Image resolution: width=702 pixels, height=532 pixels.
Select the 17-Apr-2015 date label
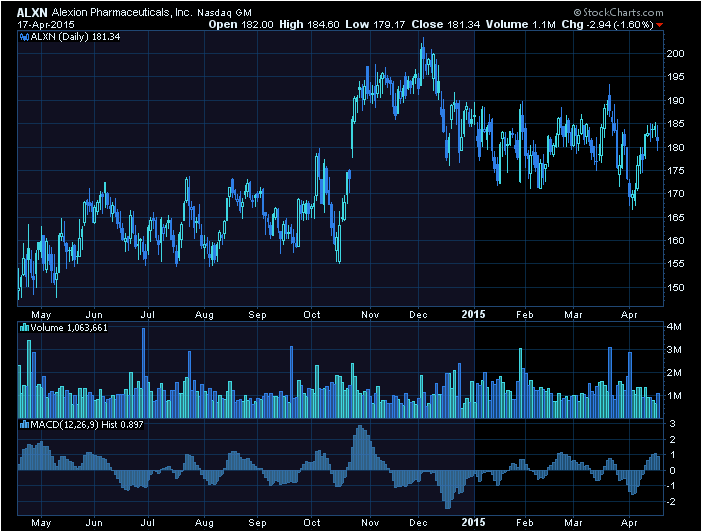(x=46, y=25)
